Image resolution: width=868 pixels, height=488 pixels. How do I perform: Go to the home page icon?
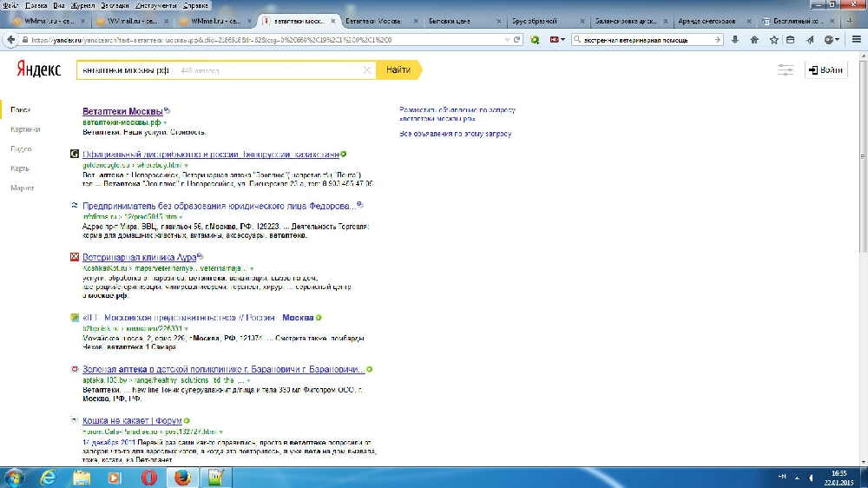click(x=754, y=40)
